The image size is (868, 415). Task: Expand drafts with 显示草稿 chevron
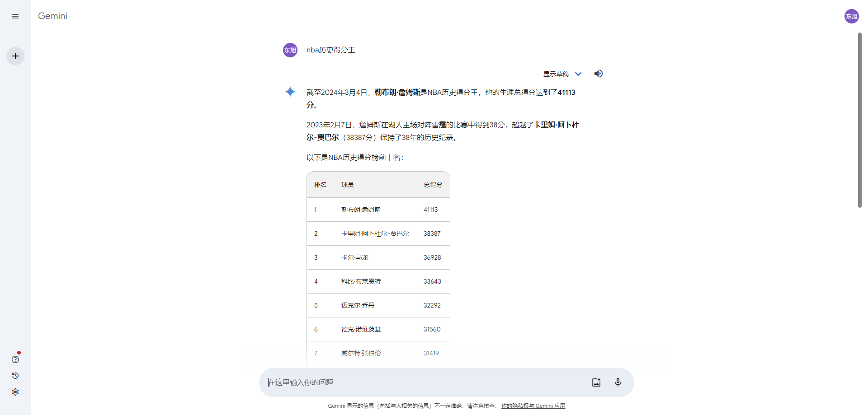[578, 74]
